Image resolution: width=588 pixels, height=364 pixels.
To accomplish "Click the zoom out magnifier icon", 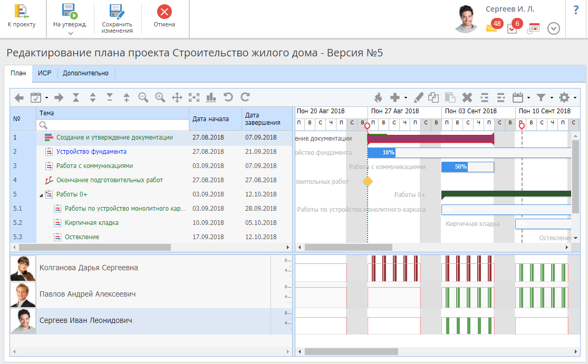I will tap(143, 97).
